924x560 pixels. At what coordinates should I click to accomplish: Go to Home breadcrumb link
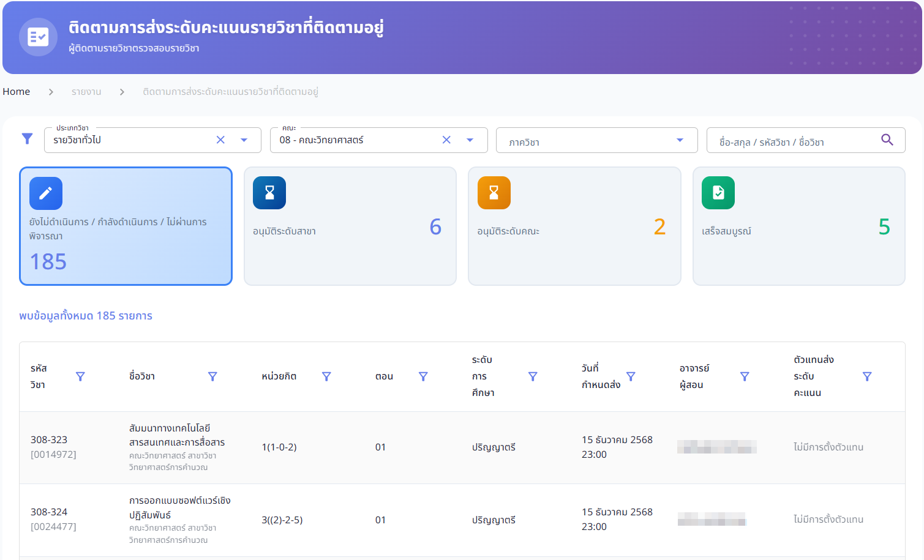coord(17,92)
